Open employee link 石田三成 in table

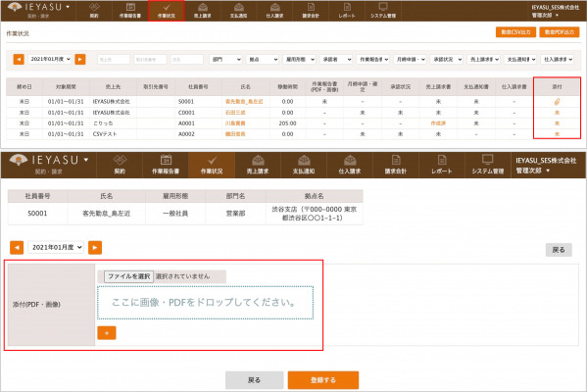[235, 113]
